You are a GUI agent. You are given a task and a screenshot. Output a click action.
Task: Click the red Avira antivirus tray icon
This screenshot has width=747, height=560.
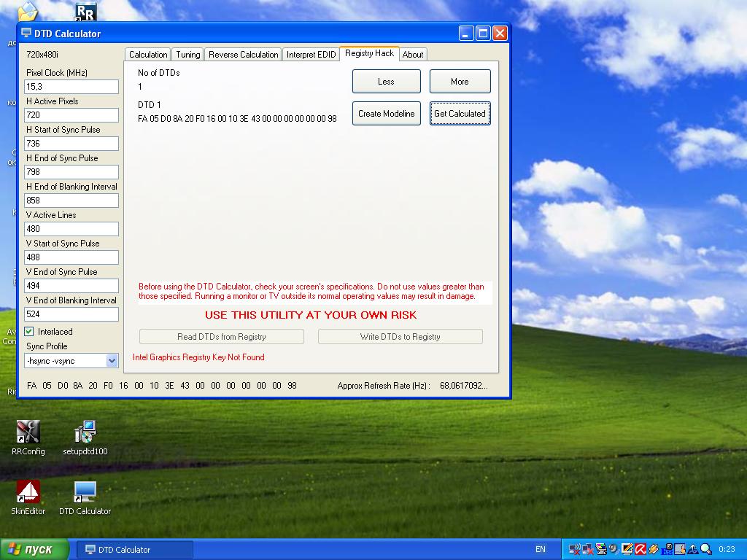pyautogui.click(x=640, y=549)
